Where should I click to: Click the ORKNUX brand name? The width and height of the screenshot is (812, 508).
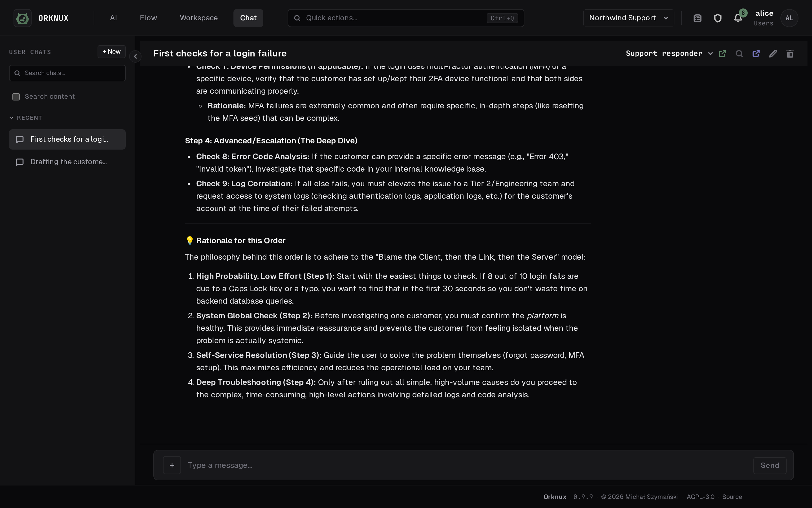53,18
